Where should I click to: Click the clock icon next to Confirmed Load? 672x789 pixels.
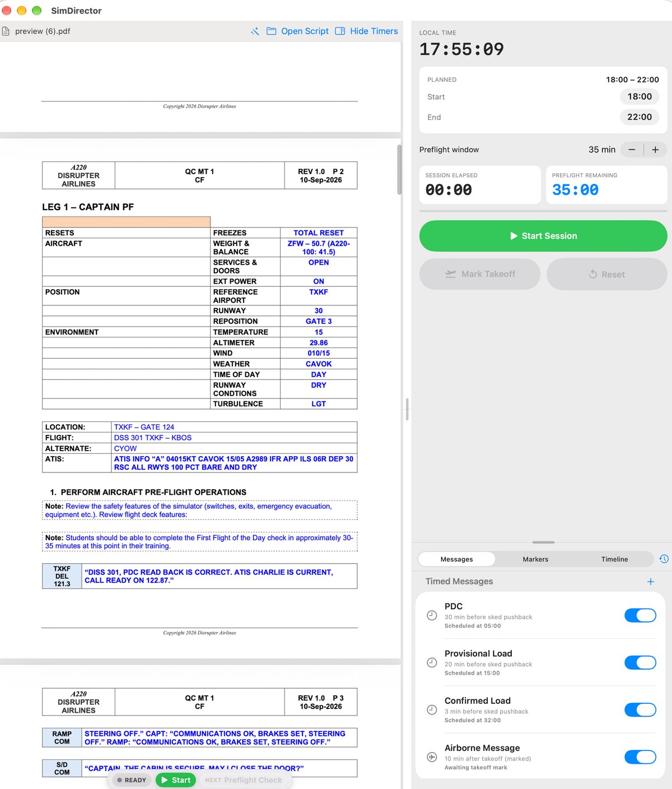pyautogui.click(x=432, y=709)
